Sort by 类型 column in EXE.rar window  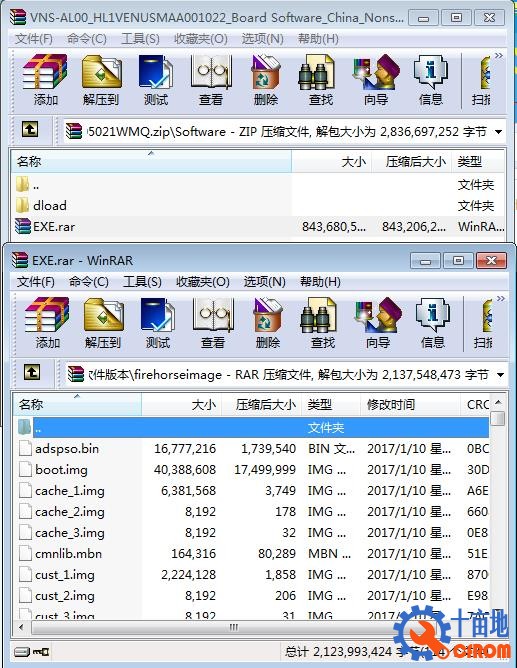[331, 404]
